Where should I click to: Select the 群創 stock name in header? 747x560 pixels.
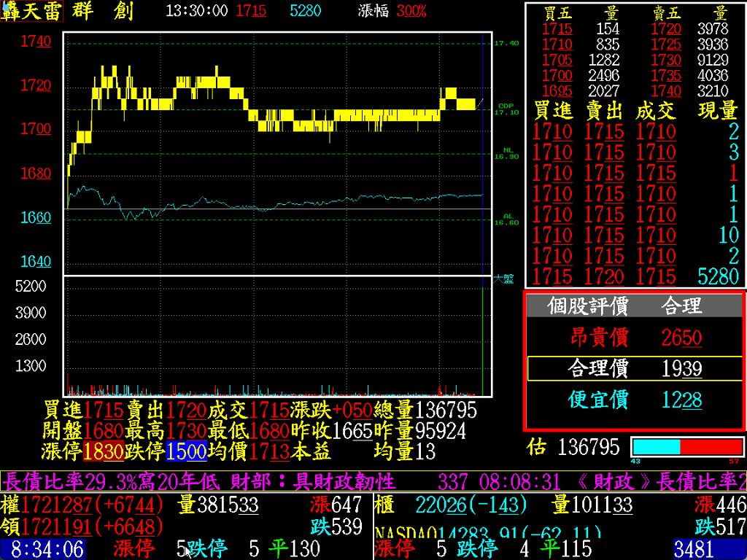click(x=103, y=11)
